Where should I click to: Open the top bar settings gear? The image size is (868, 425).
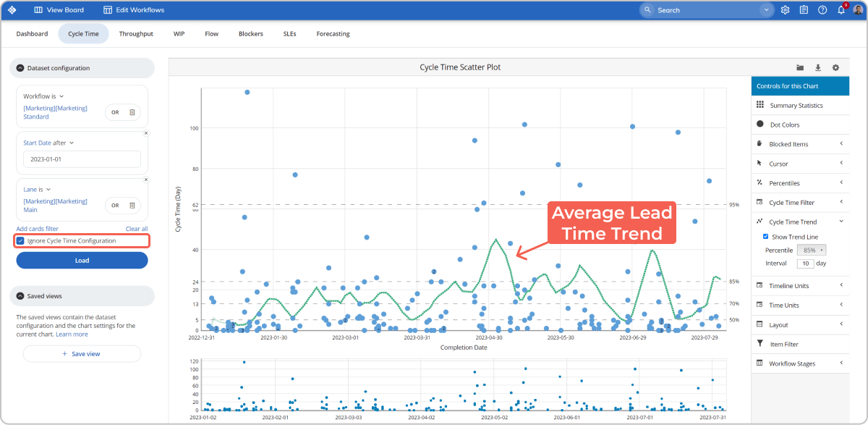[785, 10]
